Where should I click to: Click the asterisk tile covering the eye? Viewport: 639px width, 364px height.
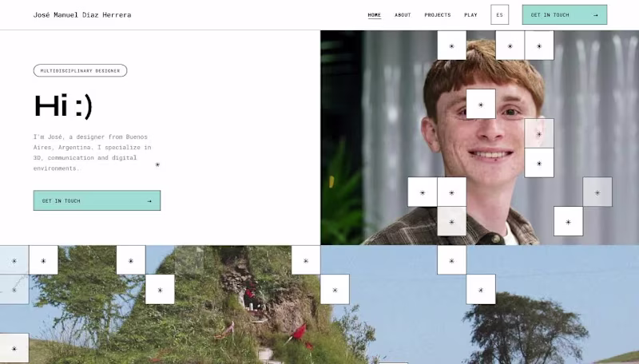point(481,105)
